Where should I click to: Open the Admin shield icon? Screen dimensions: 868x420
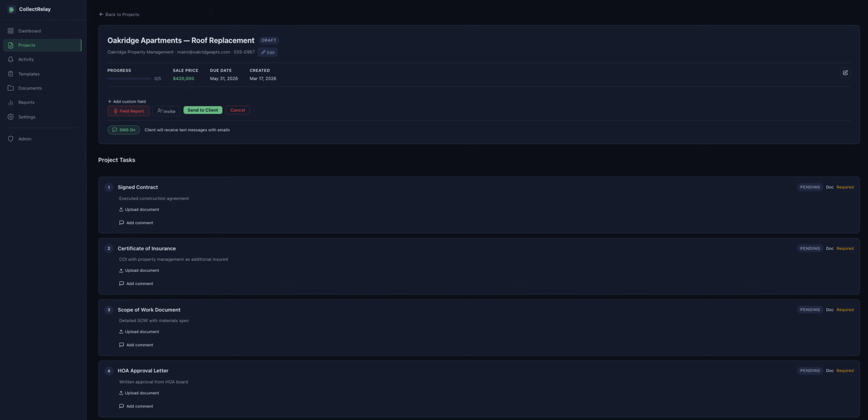(x=11, y=139)
